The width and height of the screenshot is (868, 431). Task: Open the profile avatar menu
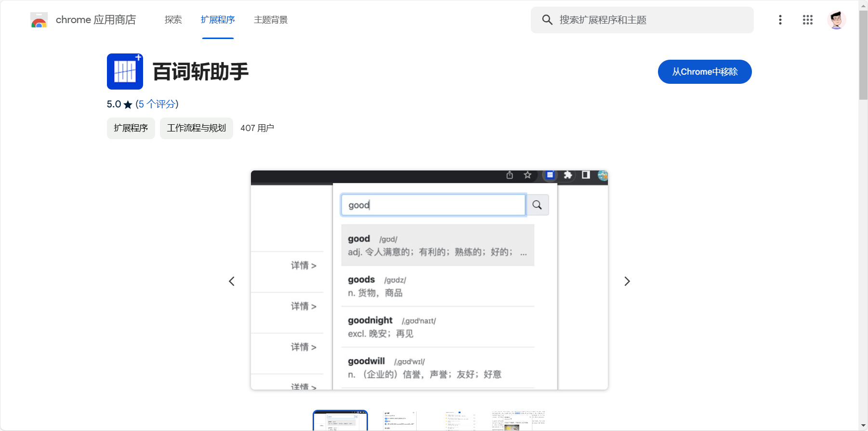click(836, 20)
